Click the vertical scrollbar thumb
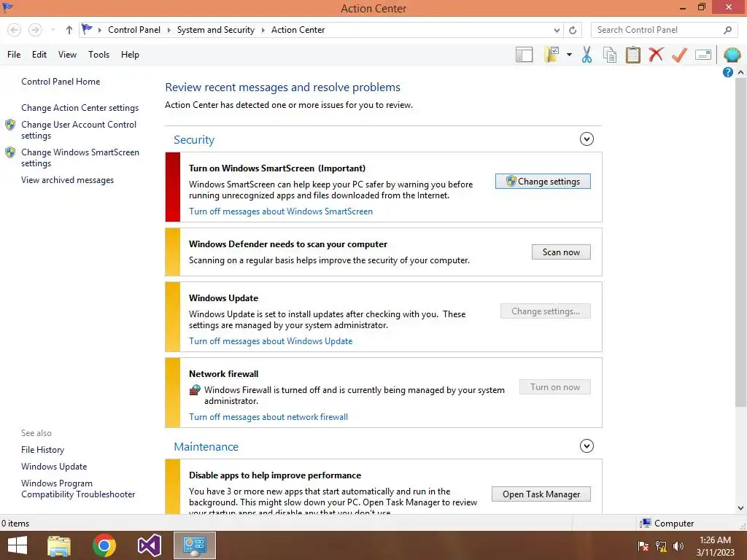 [x=741, y=242]
